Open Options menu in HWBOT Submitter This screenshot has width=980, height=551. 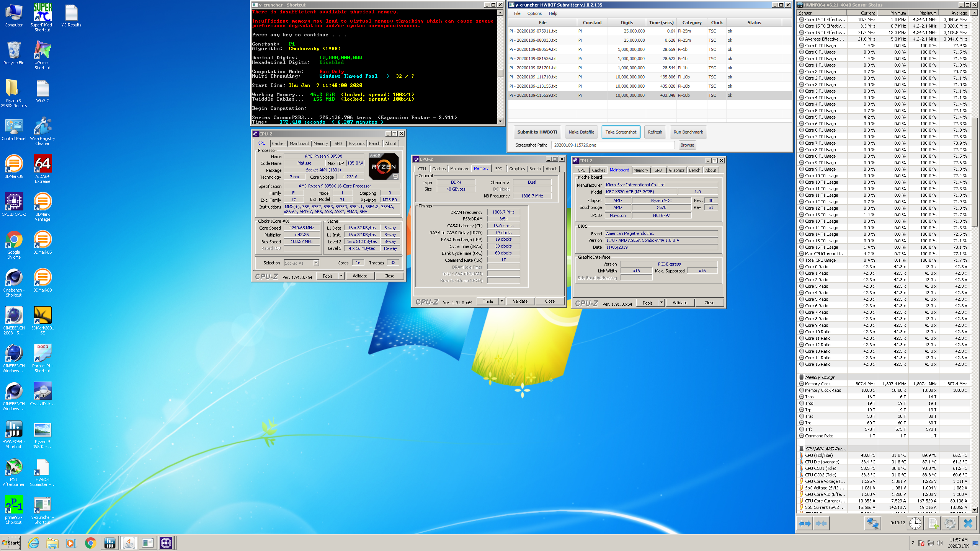[534, 13]
